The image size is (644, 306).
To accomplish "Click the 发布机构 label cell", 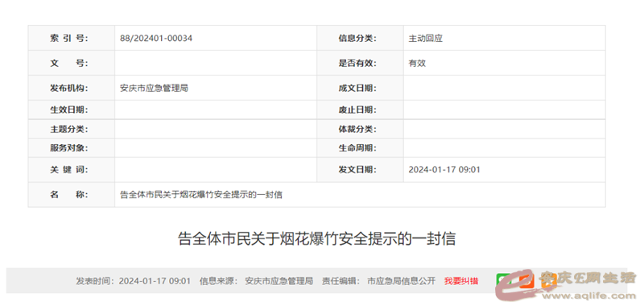I will coord(72,88).
